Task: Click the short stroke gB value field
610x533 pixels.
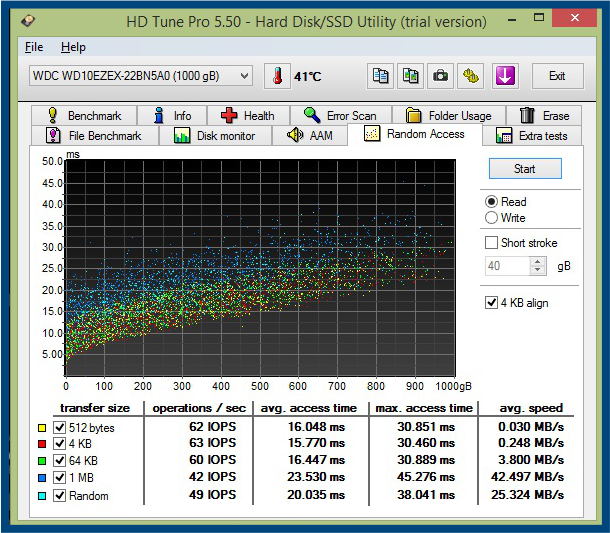Action: [x=507, y=266]
